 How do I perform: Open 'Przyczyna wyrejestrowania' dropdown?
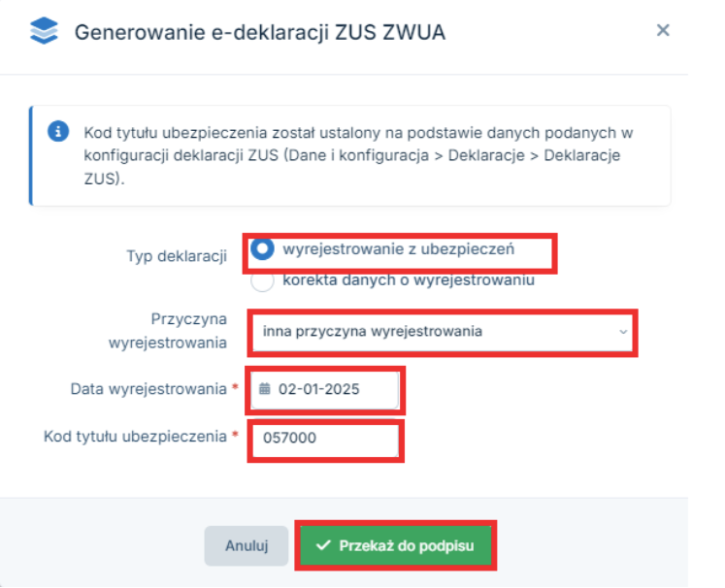[x=443, y=332]
